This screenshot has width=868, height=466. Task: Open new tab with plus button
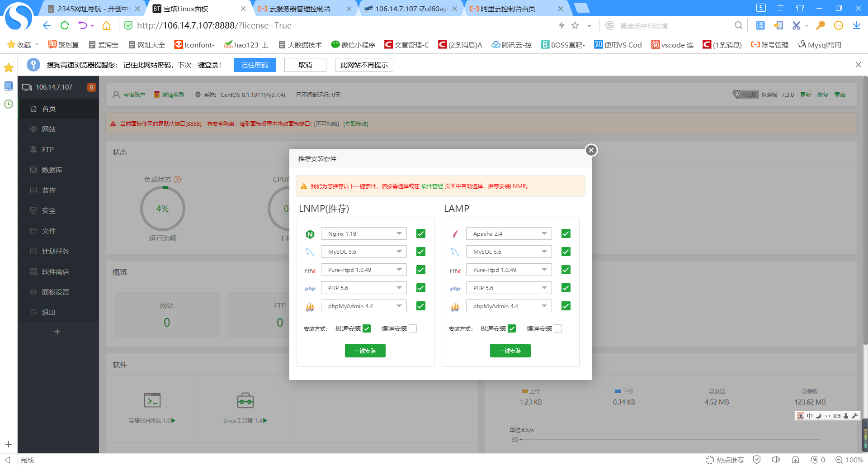(x=581, y=8)
